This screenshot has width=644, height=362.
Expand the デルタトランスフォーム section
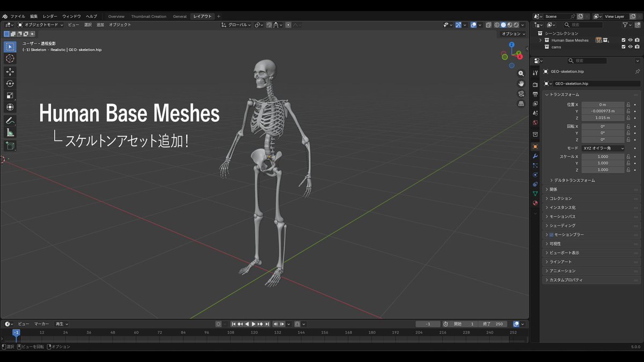point(574,180)
